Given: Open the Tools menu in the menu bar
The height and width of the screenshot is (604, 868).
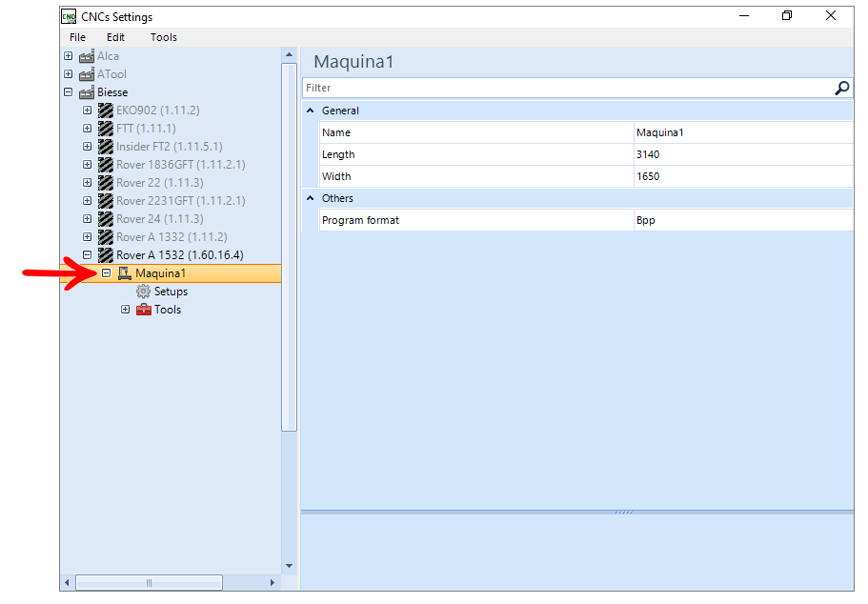Looking at the screenshot, I should click(x=163, y=37).
